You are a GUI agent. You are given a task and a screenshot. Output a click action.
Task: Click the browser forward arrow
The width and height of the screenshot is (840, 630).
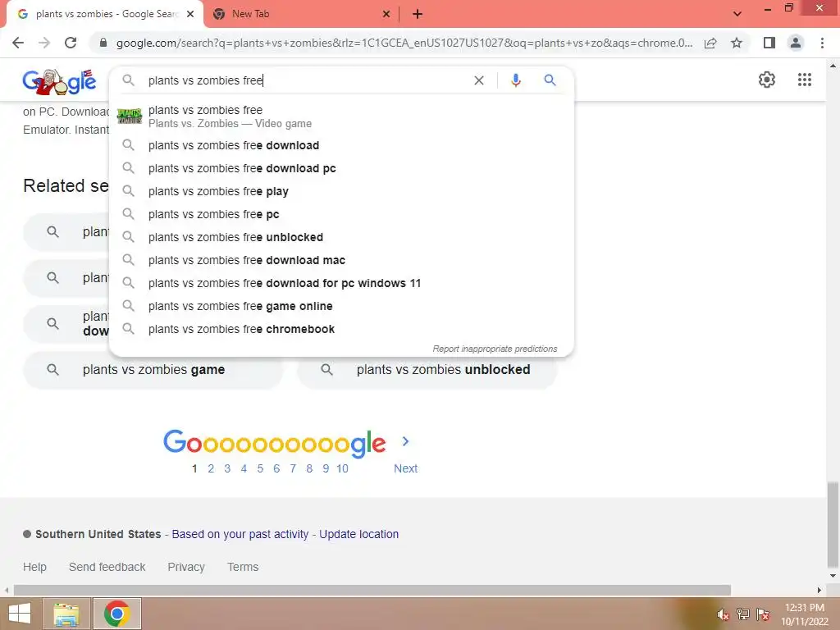tap(44, 43)
